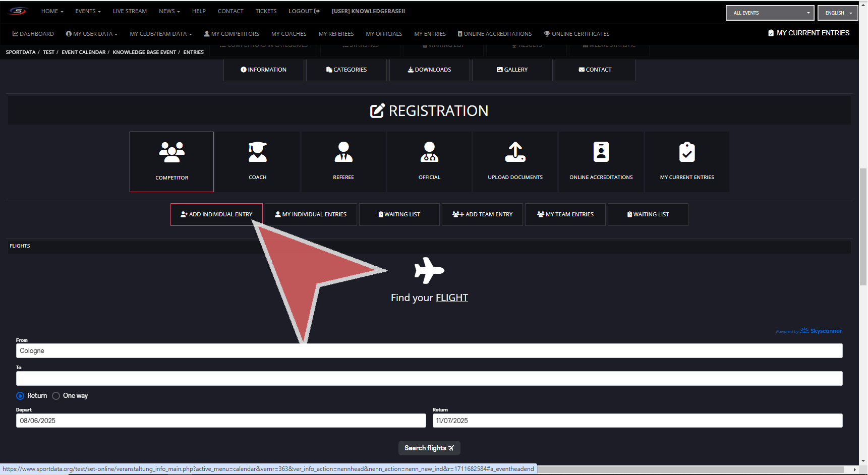868x475 pixels.
Task: Open the Referee registration icon
Action: click(x=343, y=152)
